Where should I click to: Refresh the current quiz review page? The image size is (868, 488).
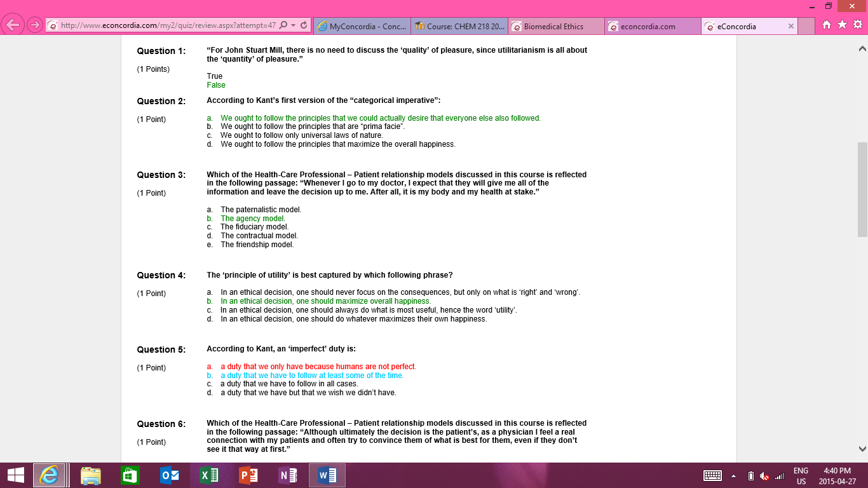(x=304, y=26)
